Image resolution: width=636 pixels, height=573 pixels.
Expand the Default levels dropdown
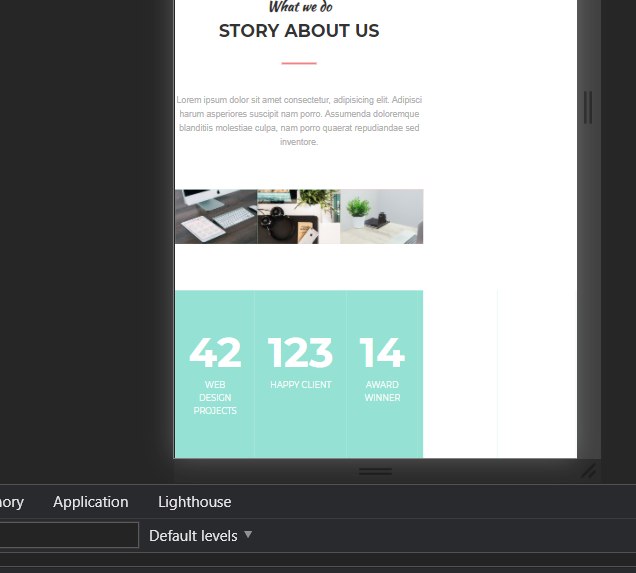pyautogui.click(x=200, y=536)
